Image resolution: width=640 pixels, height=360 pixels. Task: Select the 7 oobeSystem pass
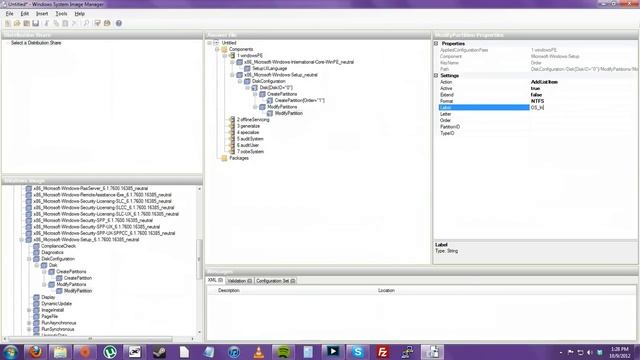[250, 152]
